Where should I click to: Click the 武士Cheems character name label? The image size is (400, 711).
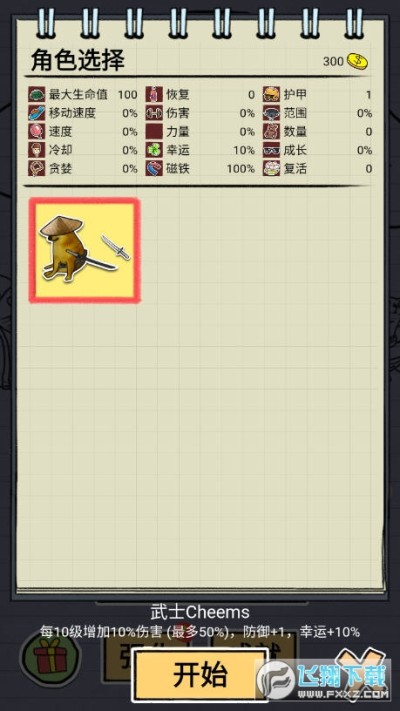click(x=200, y=613)
